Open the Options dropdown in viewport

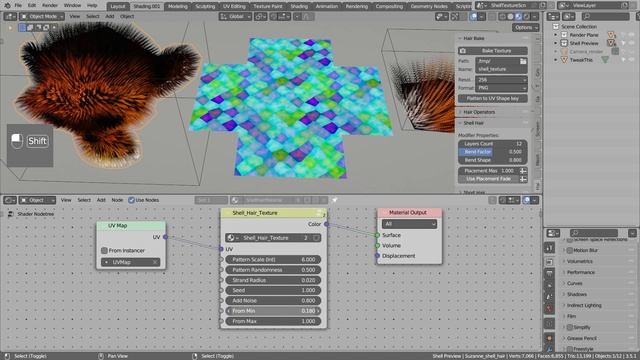pos(526,27)
